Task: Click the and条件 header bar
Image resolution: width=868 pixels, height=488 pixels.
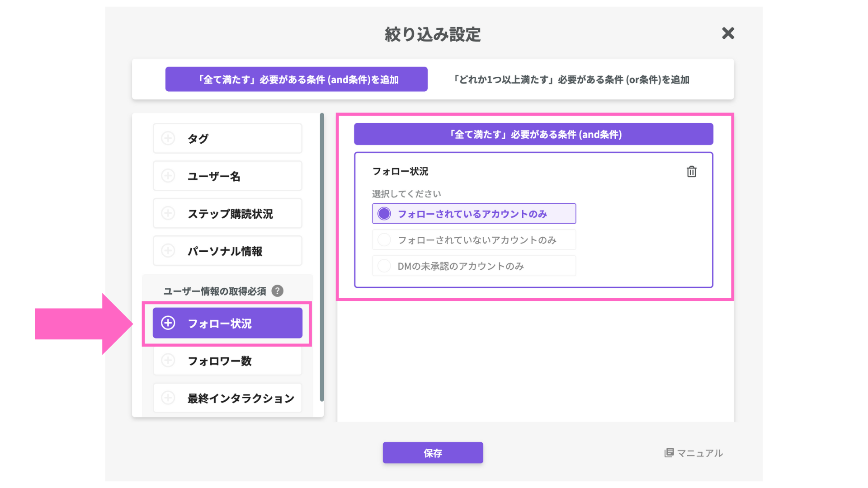Action: [x=533, y=134]
